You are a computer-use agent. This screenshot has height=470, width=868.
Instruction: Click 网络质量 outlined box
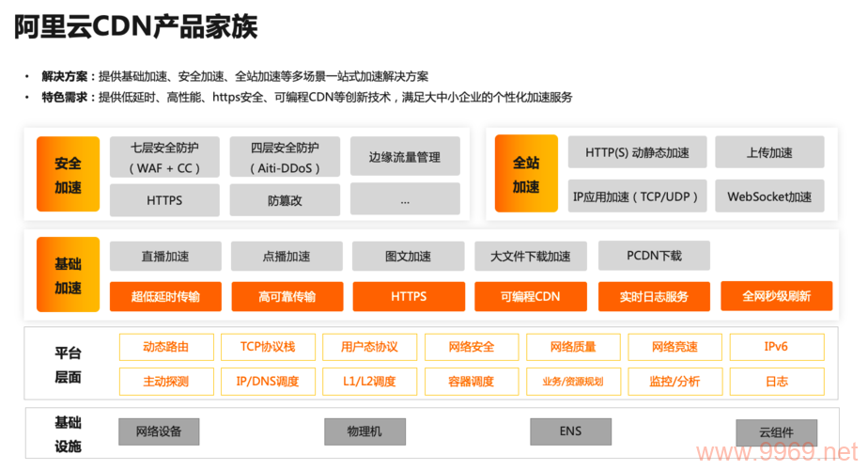[x=573, y=347]
